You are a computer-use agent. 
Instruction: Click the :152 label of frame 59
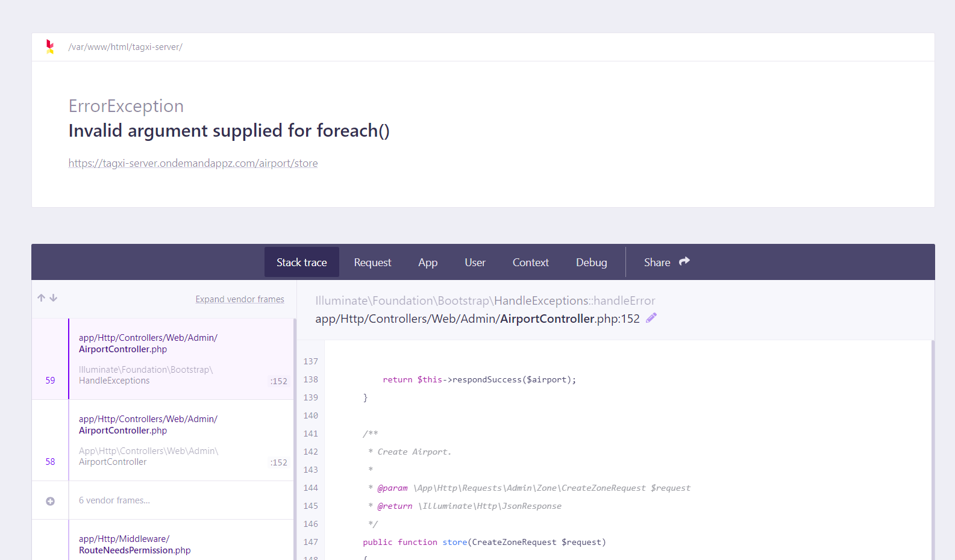point(278,381)
